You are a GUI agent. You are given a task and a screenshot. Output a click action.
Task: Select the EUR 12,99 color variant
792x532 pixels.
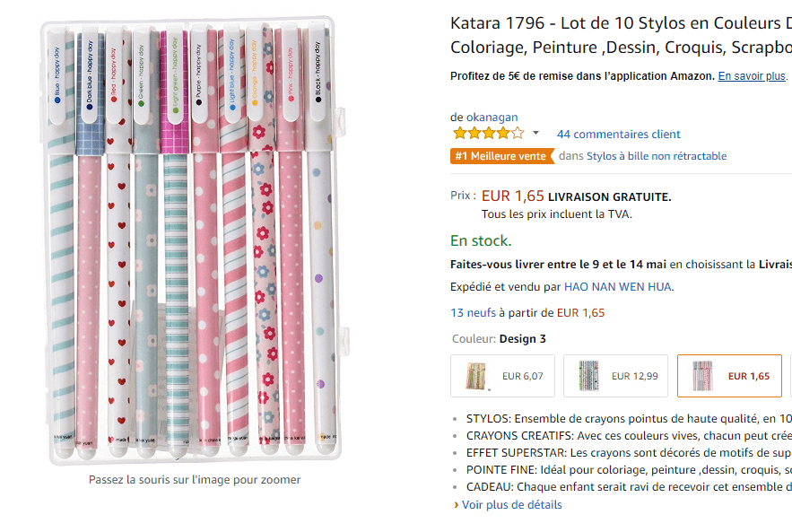click(616, 375)
